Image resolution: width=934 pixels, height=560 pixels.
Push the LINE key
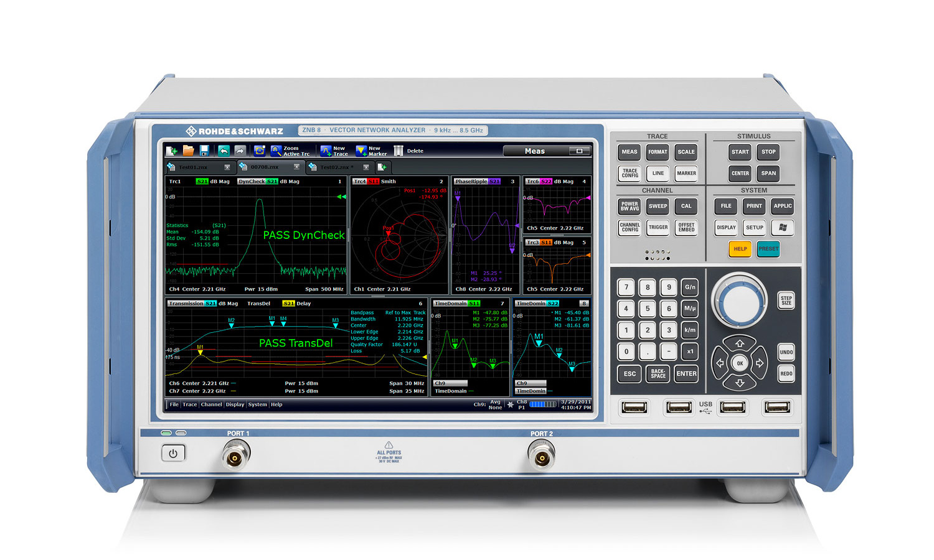point(658,174)
